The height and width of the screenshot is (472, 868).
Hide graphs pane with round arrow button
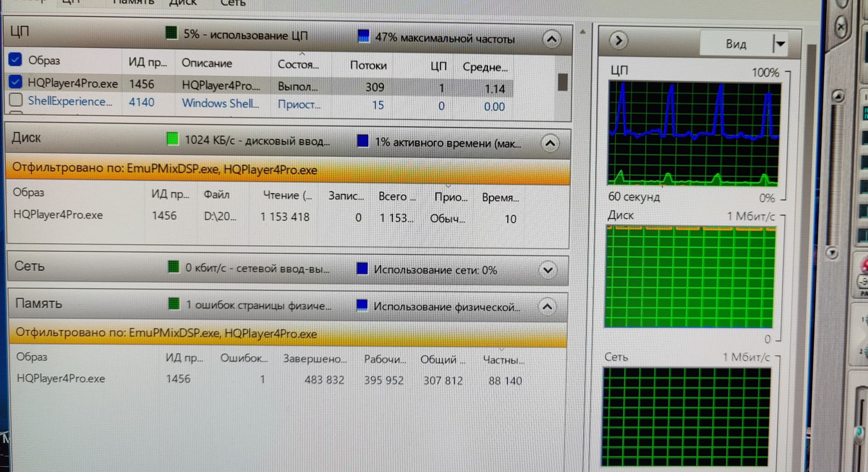(x=618, y=41)
